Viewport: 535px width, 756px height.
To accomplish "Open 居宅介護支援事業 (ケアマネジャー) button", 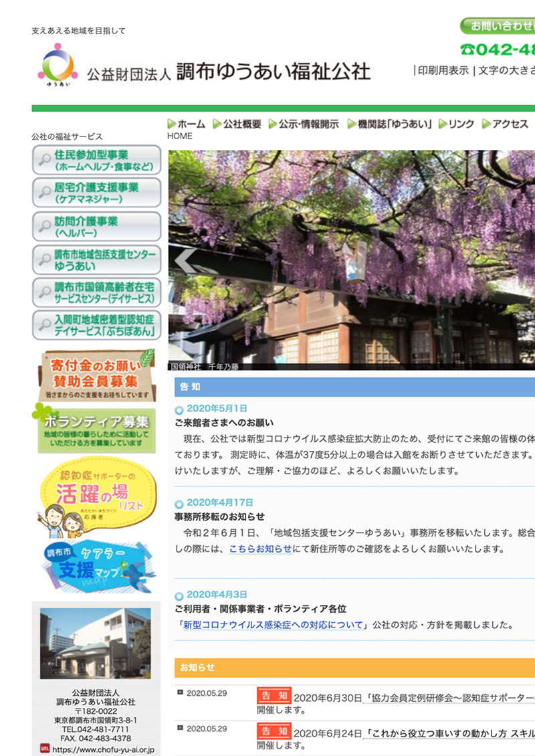I will pyautogui.click(x=96, y=193).
